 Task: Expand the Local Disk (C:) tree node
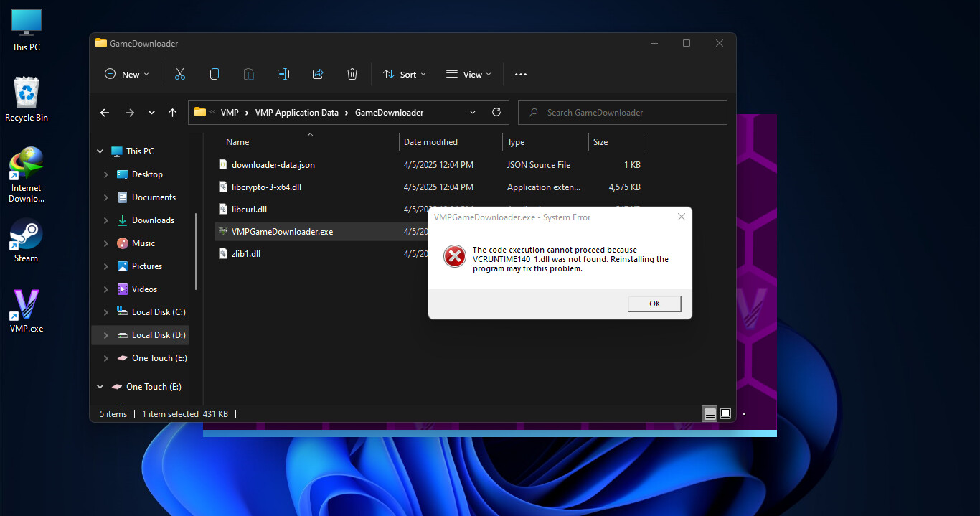pos(106,312)
